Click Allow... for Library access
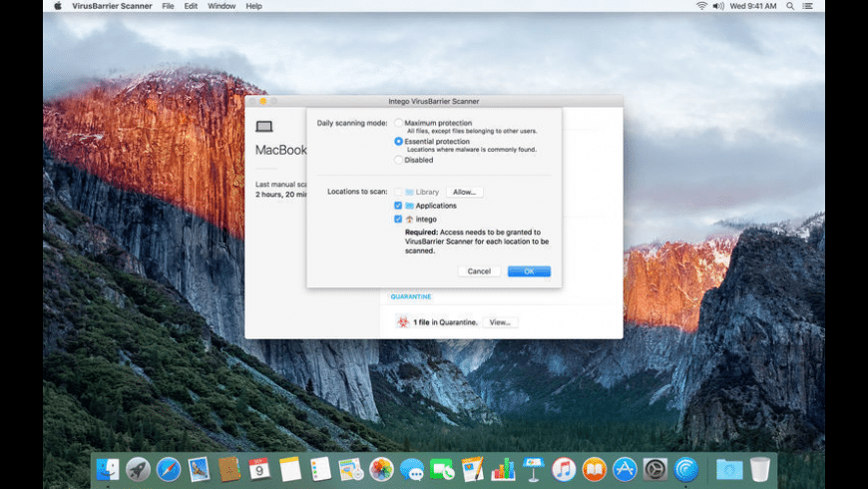This screenshot has width=868, height=489. [x=465, y=192]
